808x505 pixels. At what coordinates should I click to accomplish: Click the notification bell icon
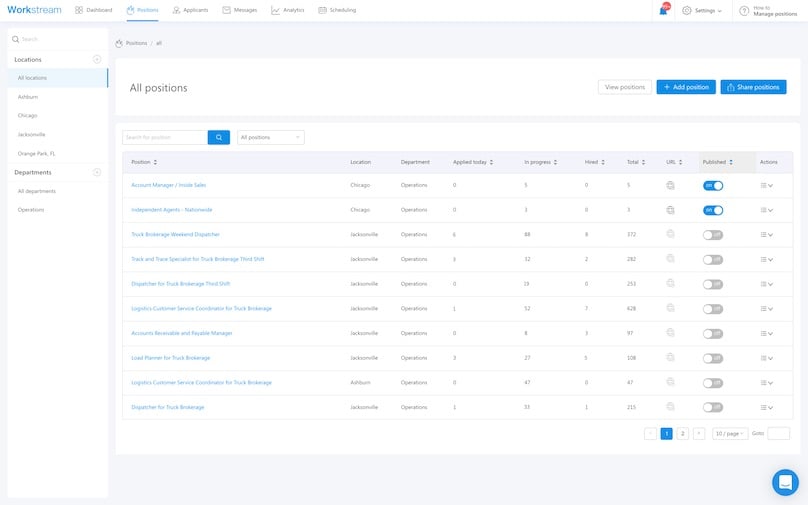pos(663,10)
